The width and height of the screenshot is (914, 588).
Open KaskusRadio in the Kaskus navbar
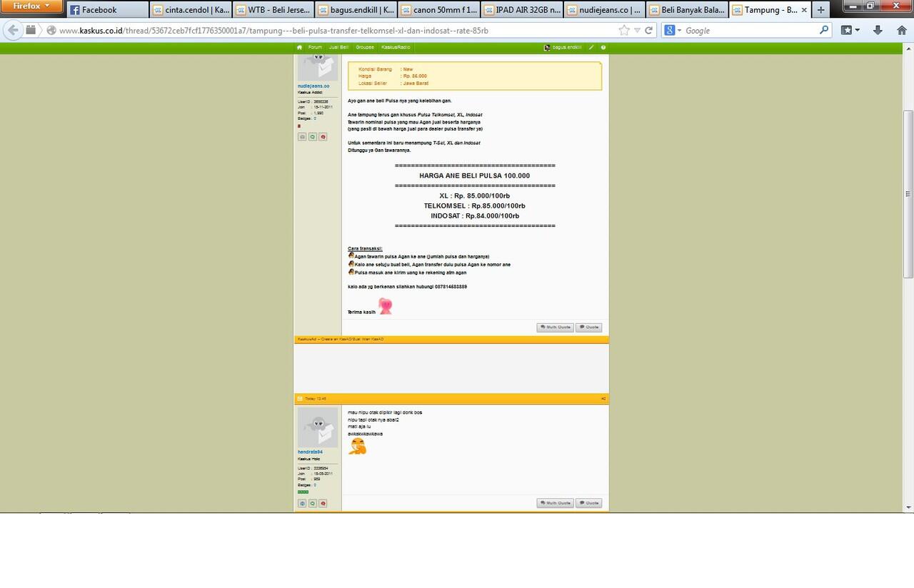pyautogui.click(x=395, y=47)
